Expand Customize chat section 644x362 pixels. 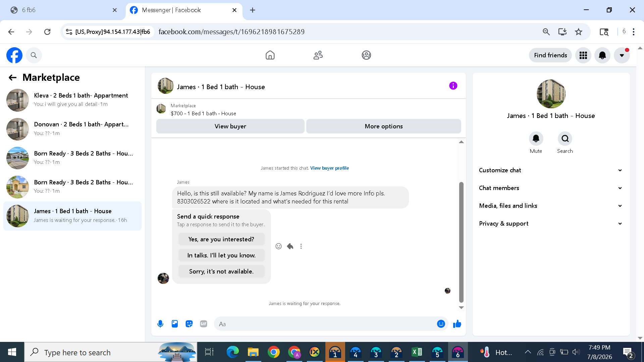(x=551, y=170)
